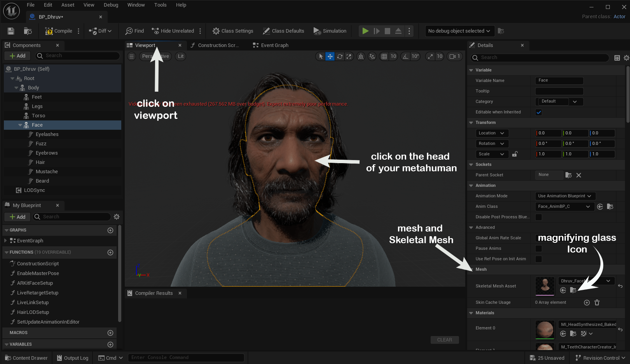Add a new variable with plus icon
Image resolution: width=630 pixels, height=364 pixels.
[x=110, y=345]
